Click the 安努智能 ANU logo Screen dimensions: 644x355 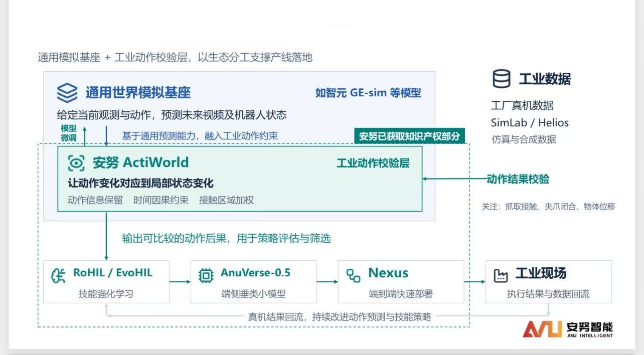568,329
